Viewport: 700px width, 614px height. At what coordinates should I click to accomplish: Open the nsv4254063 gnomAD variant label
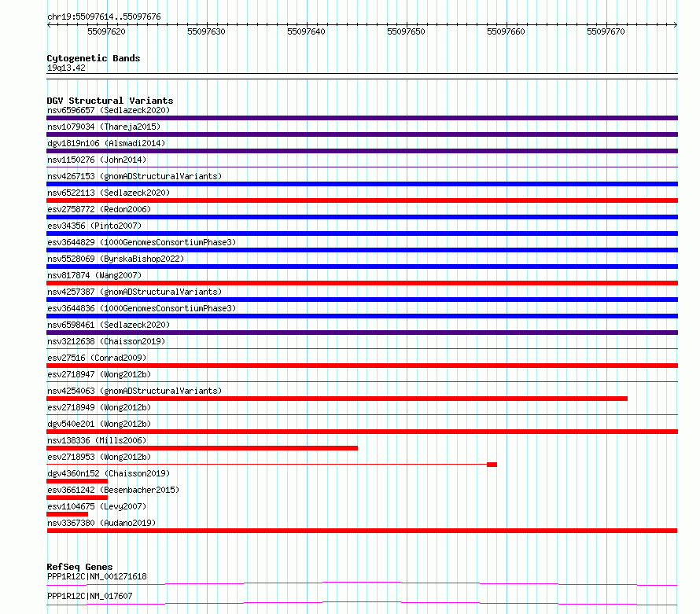[134, 391]
